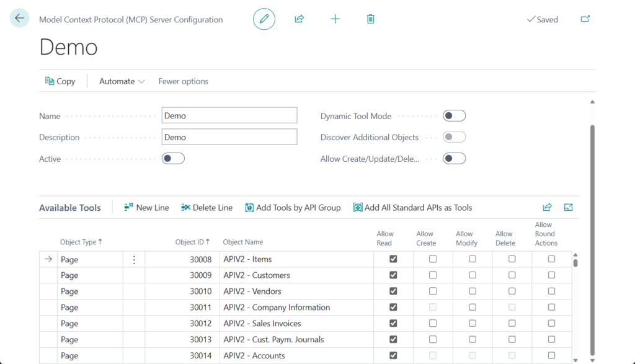The height and width of the screenshot is (364, 635).
Task: Enable Dynamic Tool Mode toggle
Action: 454,116
